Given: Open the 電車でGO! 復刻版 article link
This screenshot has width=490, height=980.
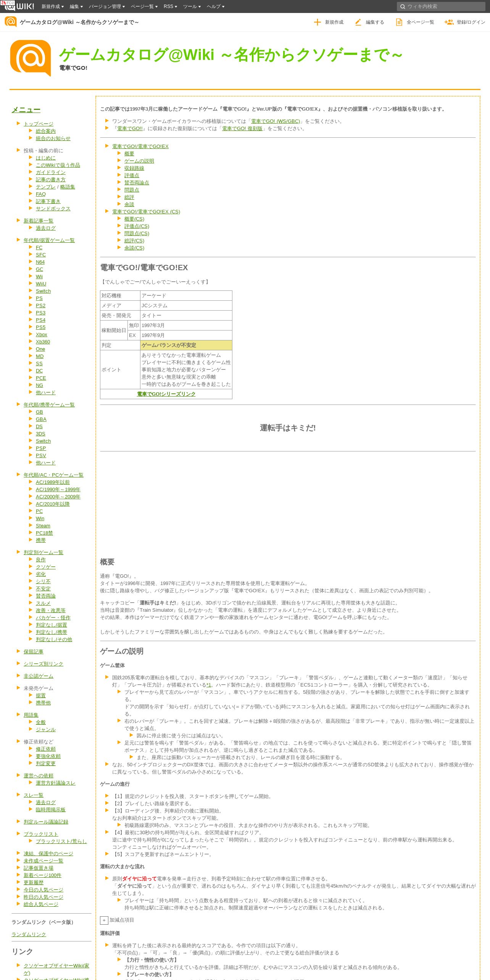Looking at the screenshot, I should tap(242, 129).
